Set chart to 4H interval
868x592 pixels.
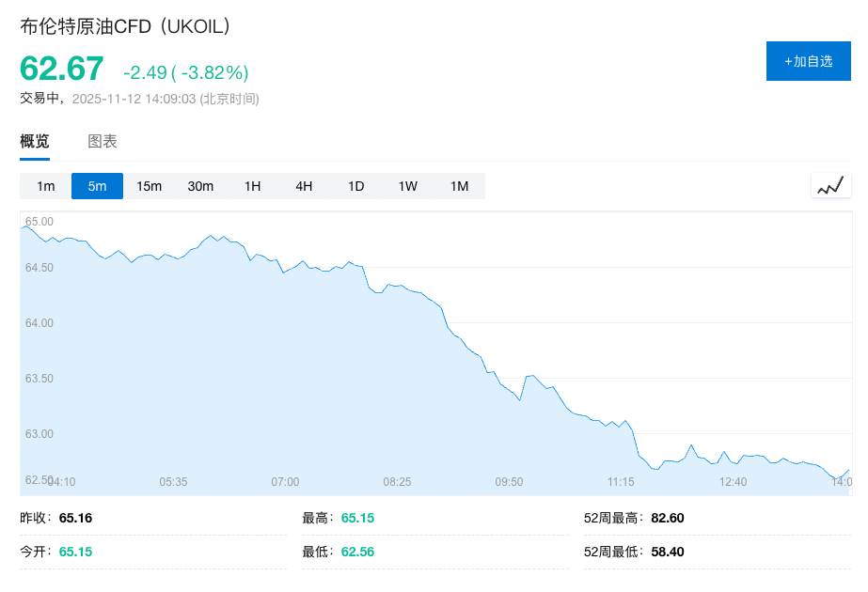pyautogui.click(x=304, y=186)
